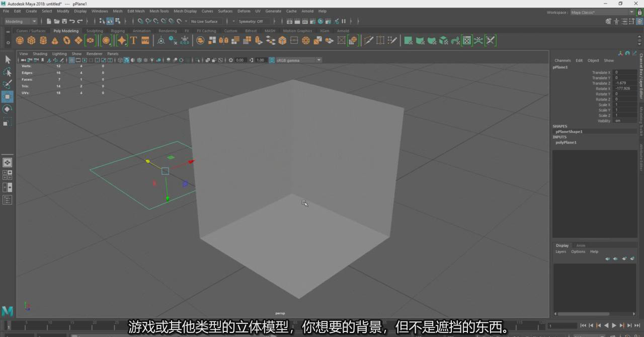Screen dimensions: 644x337
Task: Create a polygon plane from the shelf
Action: click(x=78, y=40)
